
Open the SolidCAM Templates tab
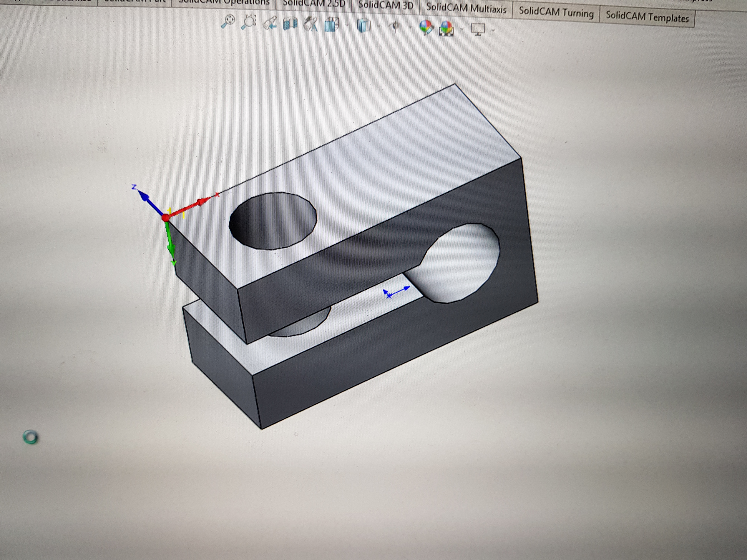[647, 17]
